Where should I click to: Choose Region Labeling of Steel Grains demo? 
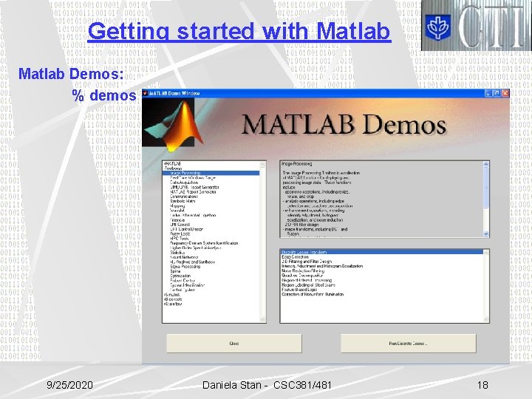pyautogui.click(x=308, y=285)
